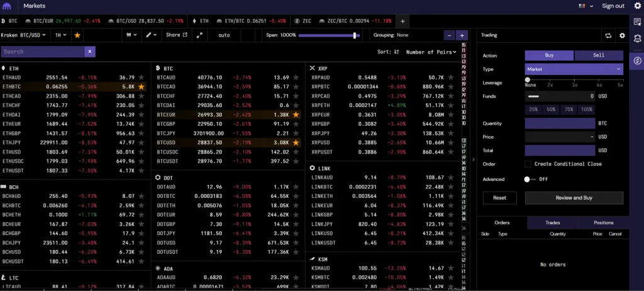Open the Trades tab
This screenshot has height=291, width=644.
552,223
